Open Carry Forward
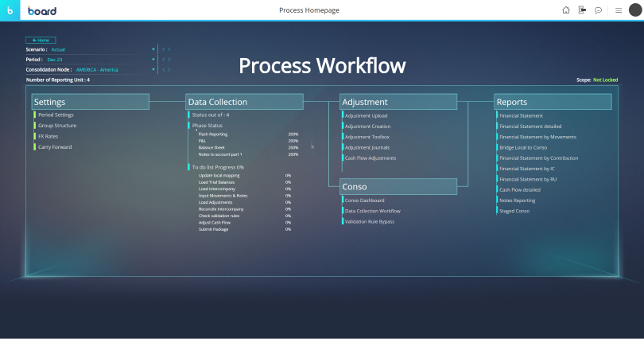This screenshot has width=644, height=339. (55, 147)
